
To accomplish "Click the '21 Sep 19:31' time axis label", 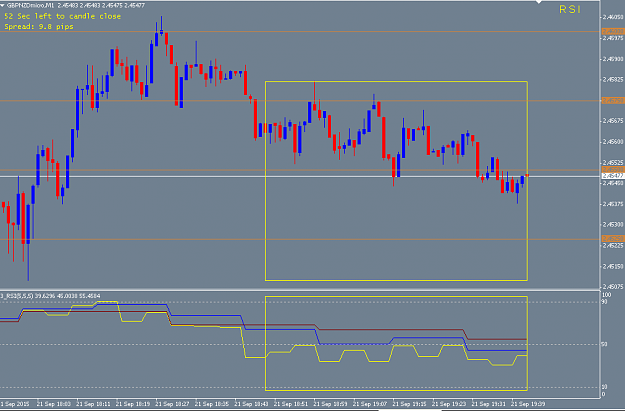I will point(489,404).
